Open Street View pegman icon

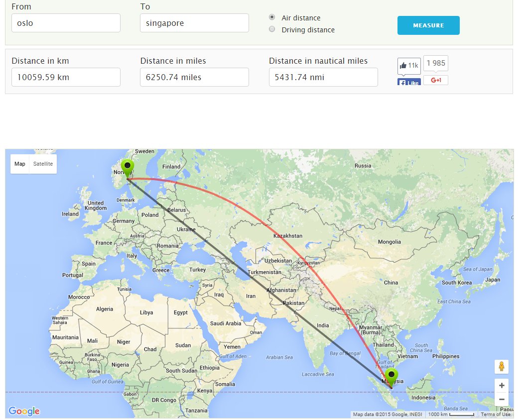click(501, 366)
